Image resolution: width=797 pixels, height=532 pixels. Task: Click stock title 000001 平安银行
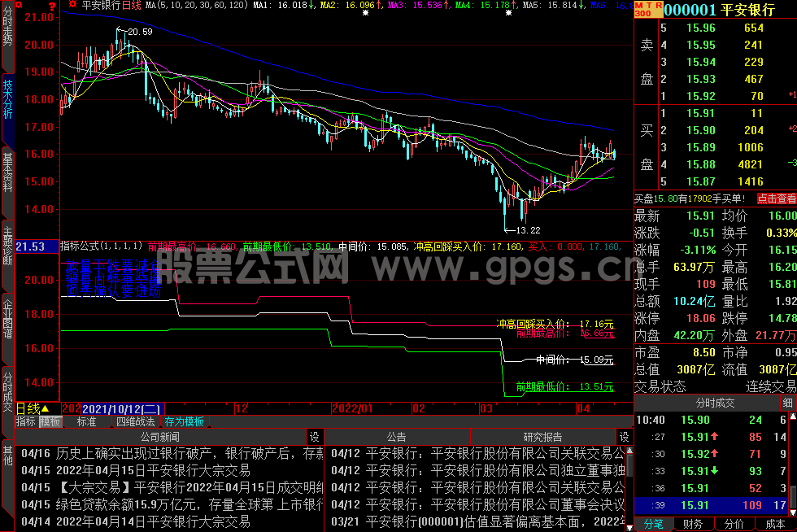pyautogui.click(x=719, y=10)
